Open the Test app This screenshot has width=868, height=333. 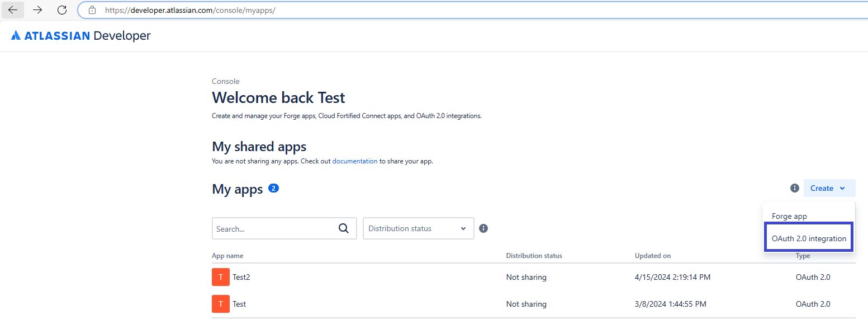click(x=239, y=304)
